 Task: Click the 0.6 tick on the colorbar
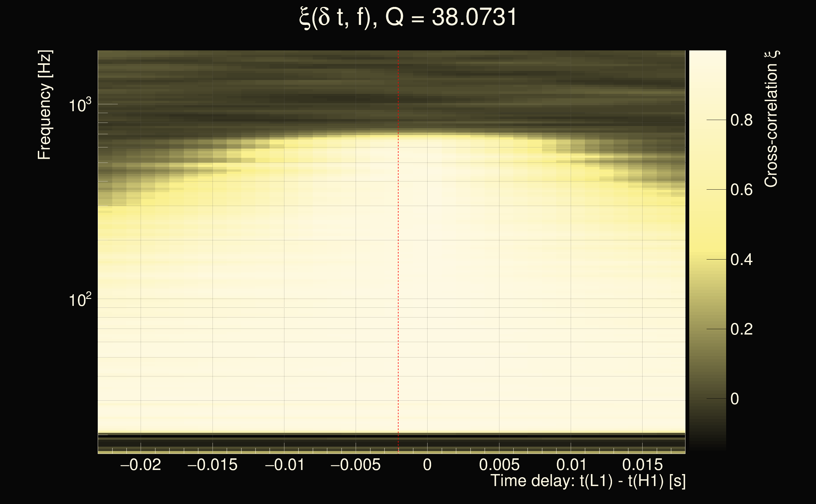(x=741, y=190)
